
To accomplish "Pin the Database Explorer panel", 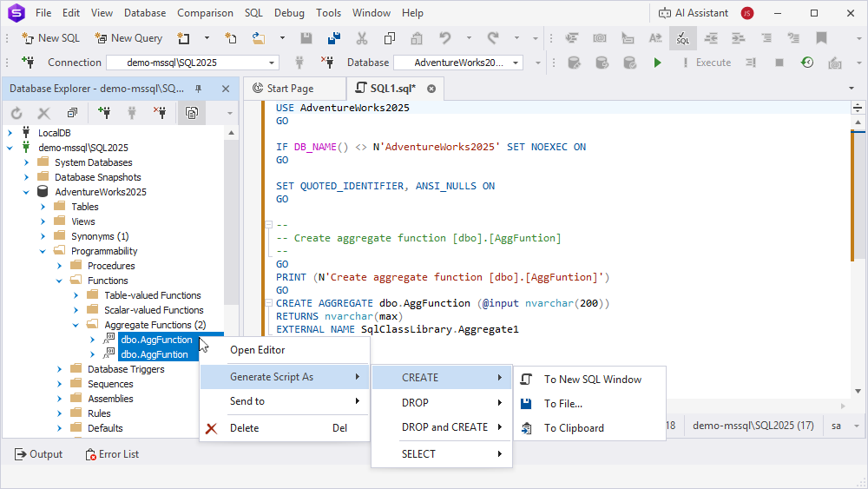I will (198, 89).
